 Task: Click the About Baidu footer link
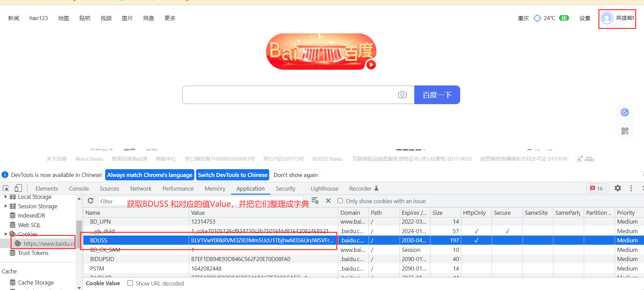[x=89, y=159]
